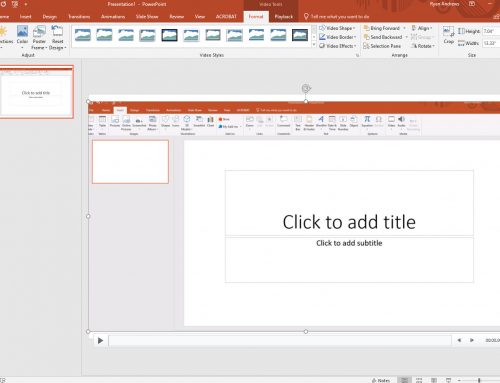
Task: Expand the Video Styles gallery
Action: click(314, 45)
